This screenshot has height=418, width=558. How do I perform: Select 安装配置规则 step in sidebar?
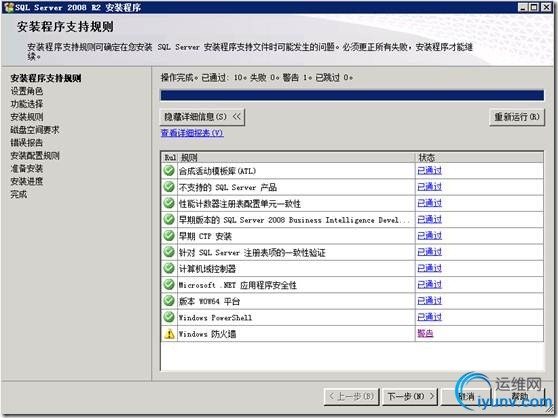35,155
